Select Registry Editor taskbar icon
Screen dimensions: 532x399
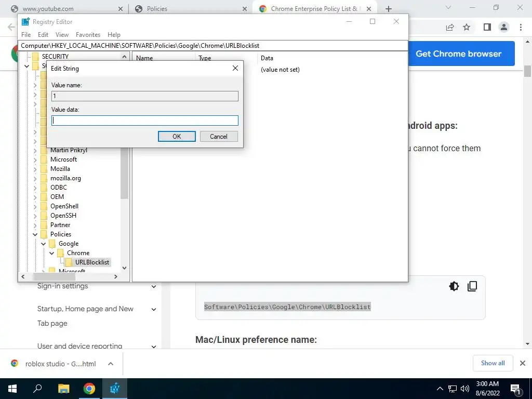click(115, 389)
